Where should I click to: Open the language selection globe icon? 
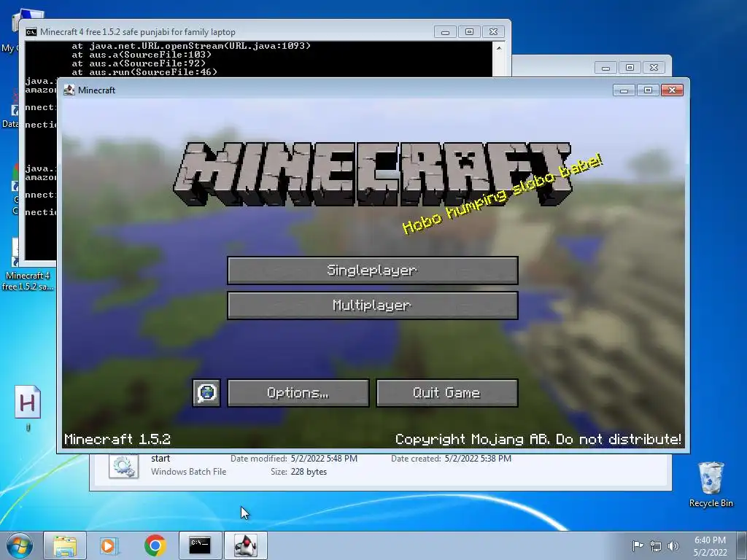click(206, 393)
